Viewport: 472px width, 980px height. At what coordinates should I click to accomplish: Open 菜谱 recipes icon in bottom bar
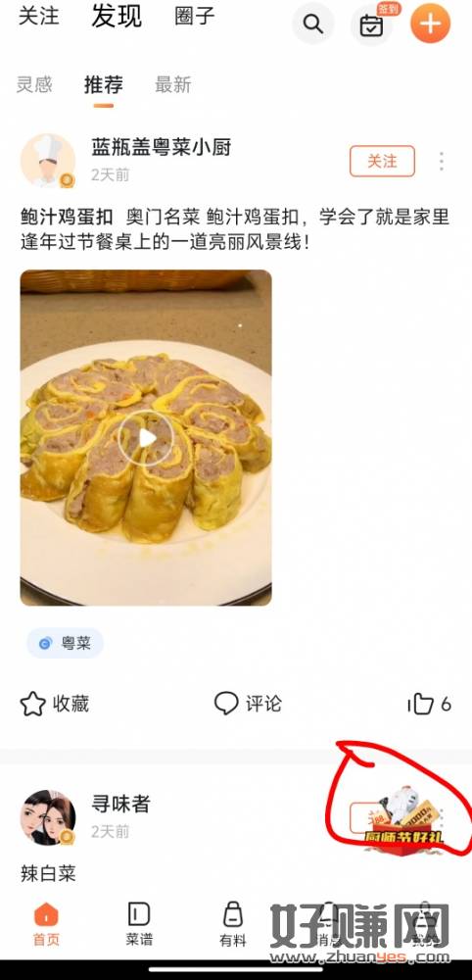pyautogui.click(x=139, y=924)
